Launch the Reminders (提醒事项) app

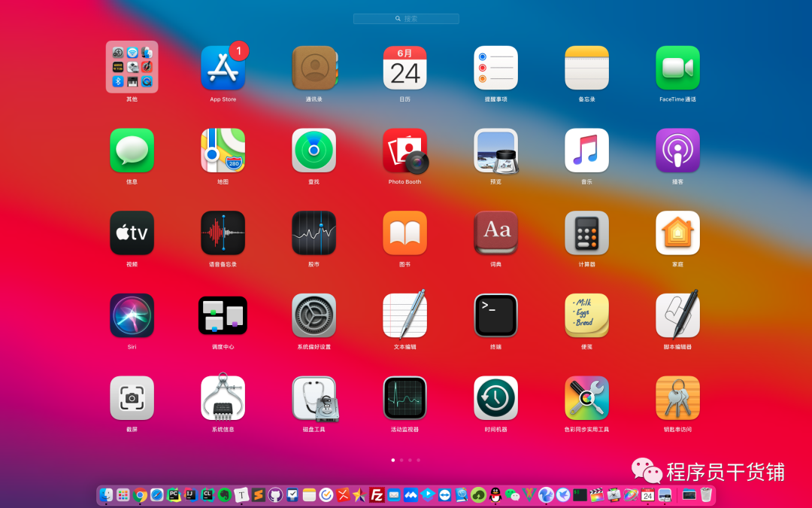495,68
